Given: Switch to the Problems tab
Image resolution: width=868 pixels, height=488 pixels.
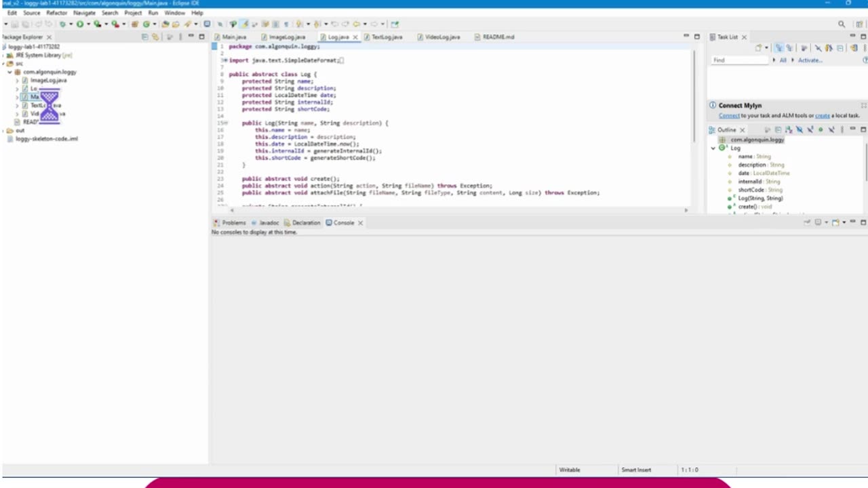Looking at the screenshot, I should 229,222.
